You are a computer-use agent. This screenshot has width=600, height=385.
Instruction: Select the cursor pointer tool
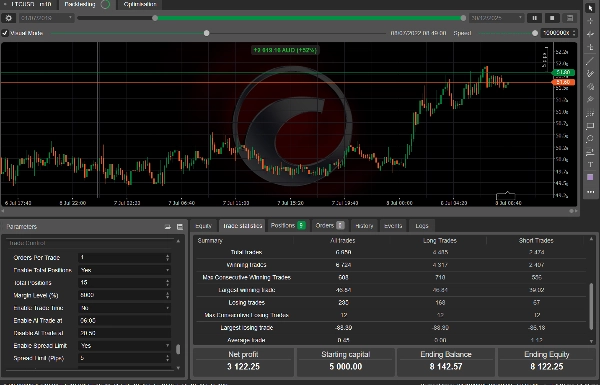pos(590,8)
